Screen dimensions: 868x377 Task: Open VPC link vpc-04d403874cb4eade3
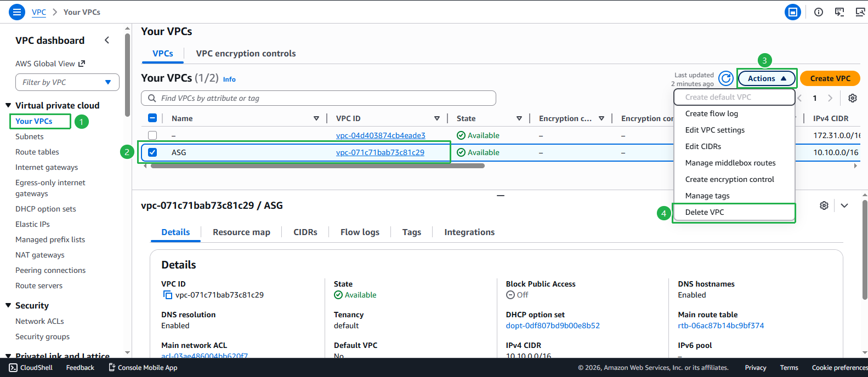point(381,135)
